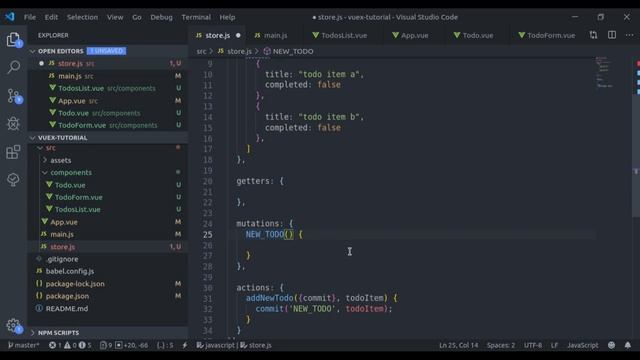Click the code minimap preview
This screenshot has width=640, height=360.
[x=604, y=72]
